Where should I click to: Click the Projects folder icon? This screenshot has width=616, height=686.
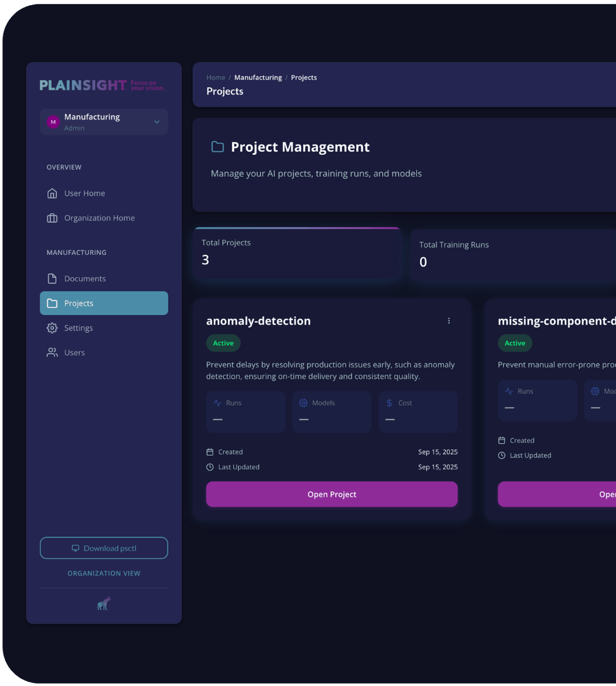pyautogui.click(x=52, y=303)
